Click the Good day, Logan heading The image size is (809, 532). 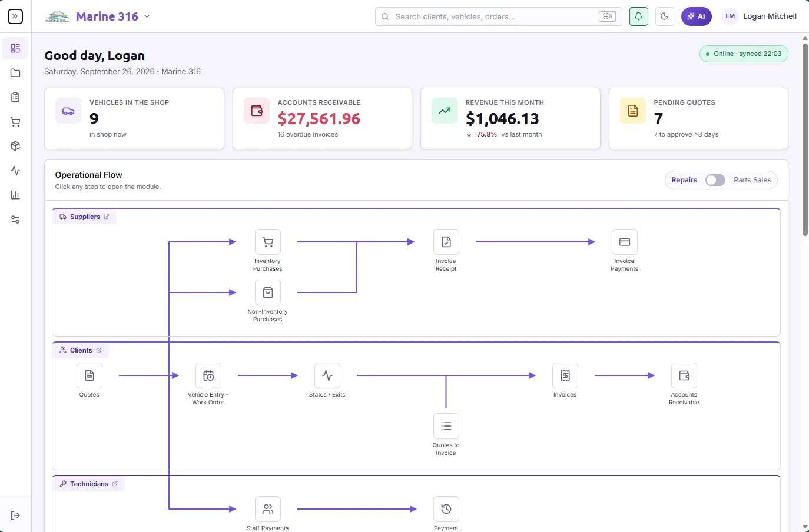point(95,55)
